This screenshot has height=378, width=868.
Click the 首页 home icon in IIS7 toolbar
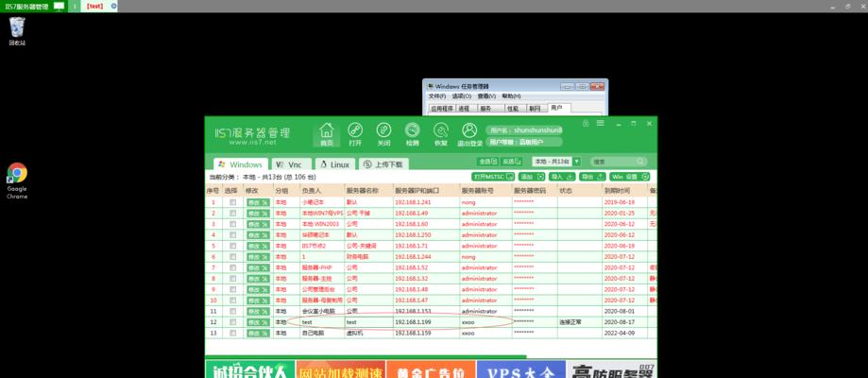pyautogui.click(x=327, y=130)
